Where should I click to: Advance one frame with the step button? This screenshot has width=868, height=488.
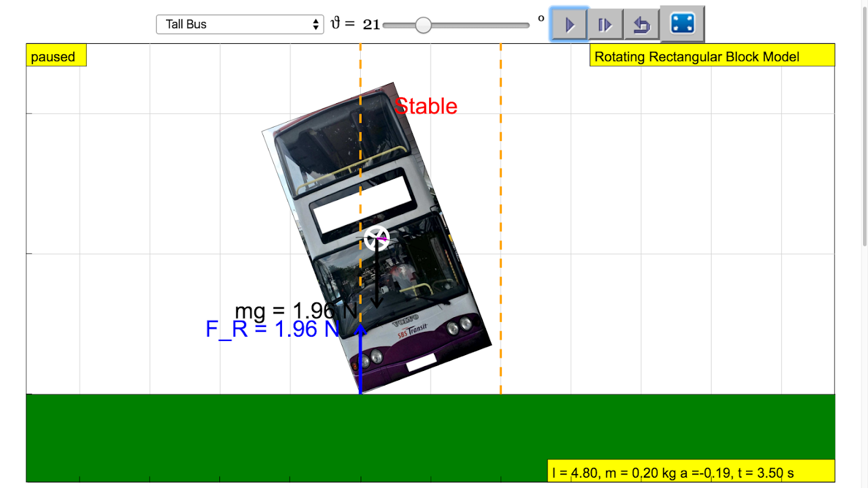pyautogui.click(x=606, y=24)
